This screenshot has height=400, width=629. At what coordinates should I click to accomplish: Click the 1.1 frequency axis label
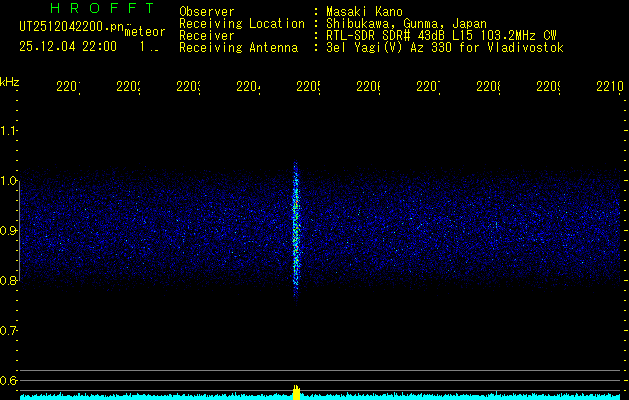coord(9,131)
